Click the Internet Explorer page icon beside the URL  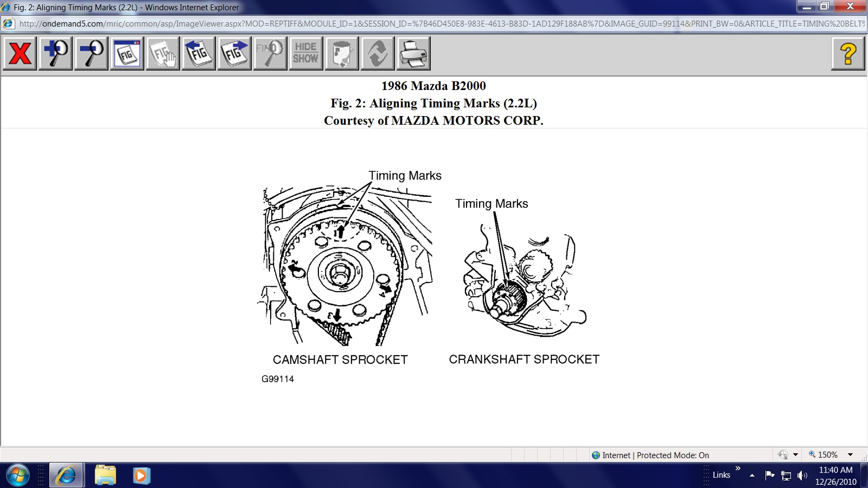[x=8, y=24]
